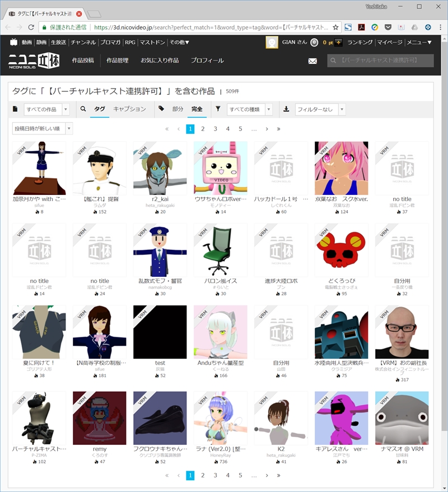448x492 pixels.
Task: Click the secure connection lock icon
Action: 44,27
